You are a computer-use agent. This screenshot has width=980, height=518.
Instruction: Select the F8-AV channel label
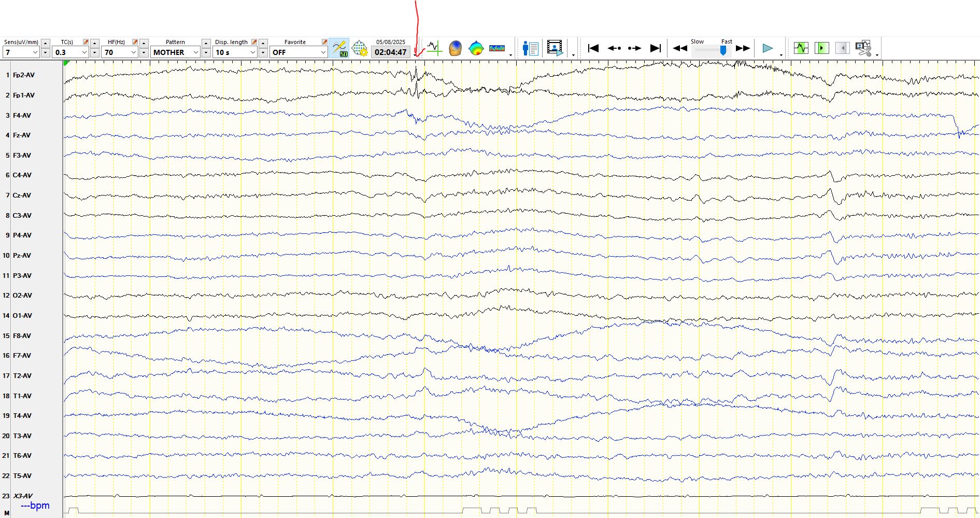click(x=22, y=336)
